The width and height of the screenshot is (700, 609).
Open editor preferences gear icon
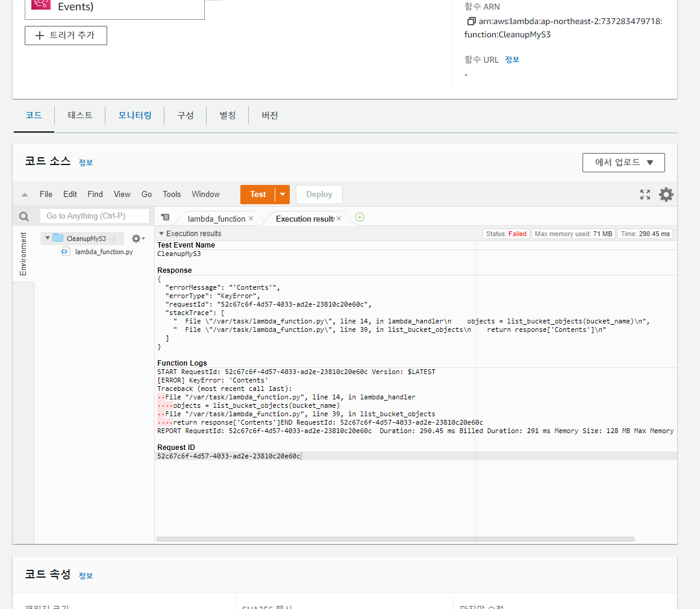[x=666, y=195]
